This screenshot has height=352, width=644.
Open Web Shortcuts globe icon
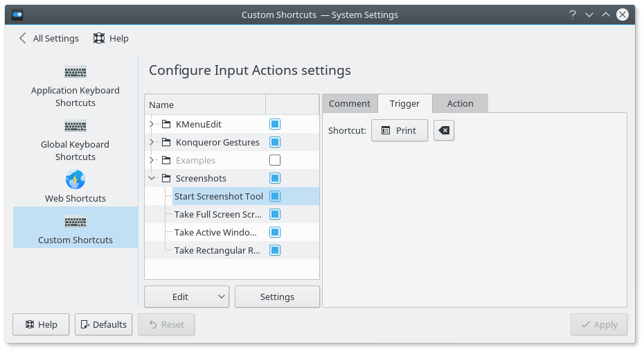point(75,180)
